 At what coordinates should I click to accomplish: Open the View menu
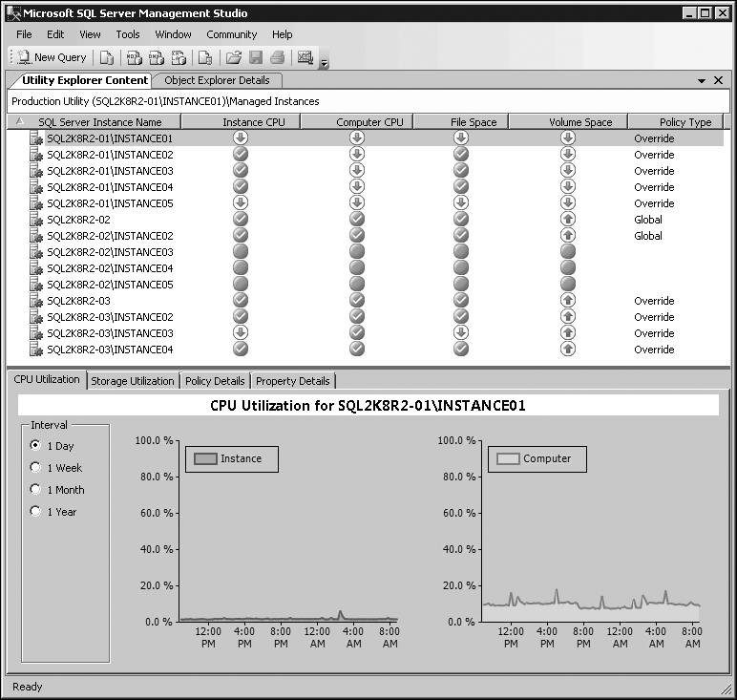pyautogui.click(x=90, y=34)
